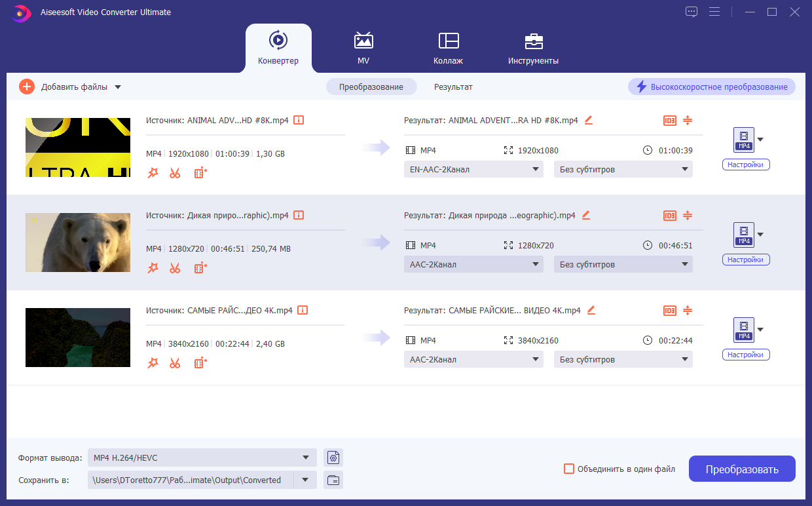Image resolution: width=812 pixels, height=506 pixels.
Task: Open the preferences gear next to output format
Action: (333, 457)
